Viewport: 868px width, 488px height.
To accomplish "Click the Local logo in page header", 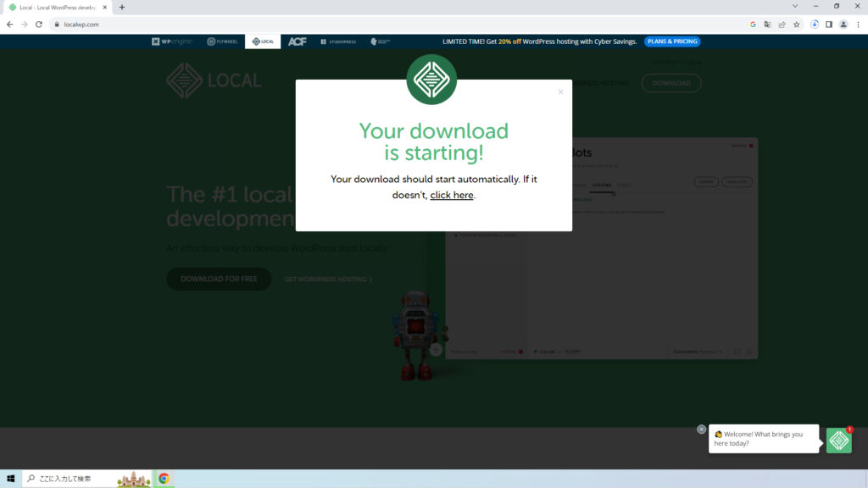I will tap(214, 80).
